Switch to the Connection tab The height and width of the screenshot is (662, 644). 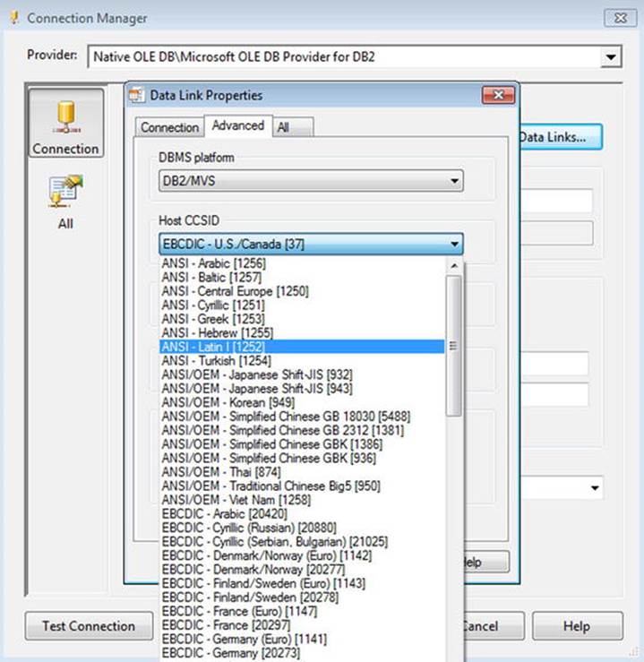click(x=169, y=127)
